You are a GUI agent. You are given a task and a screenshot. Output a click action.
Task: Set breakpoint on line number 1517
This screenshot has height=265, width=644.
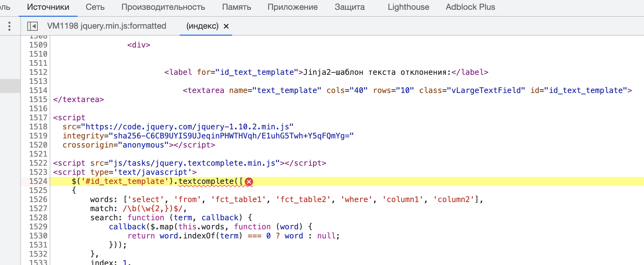(38, 117)
